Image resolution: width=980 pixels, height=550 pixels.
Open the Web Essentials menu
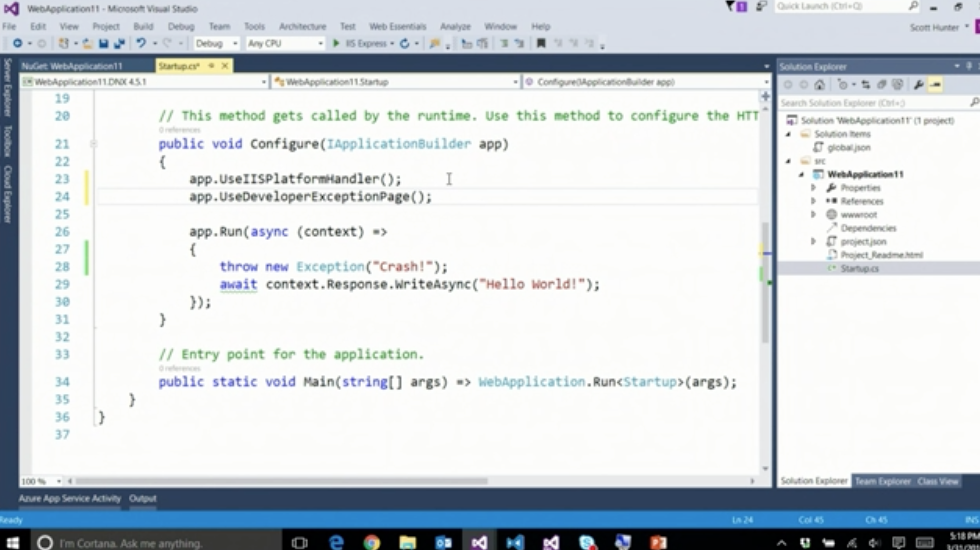click(397, 27)
